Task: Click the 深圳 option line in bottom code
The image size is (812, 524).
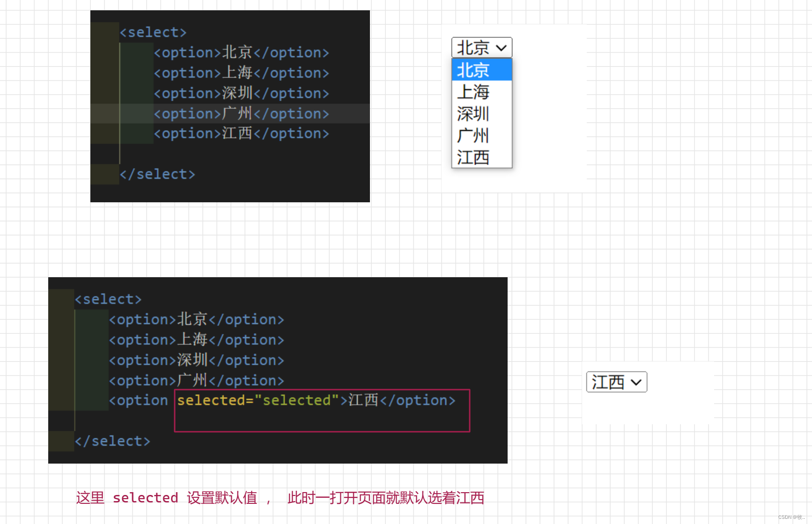Action: [x=197, y=360]
